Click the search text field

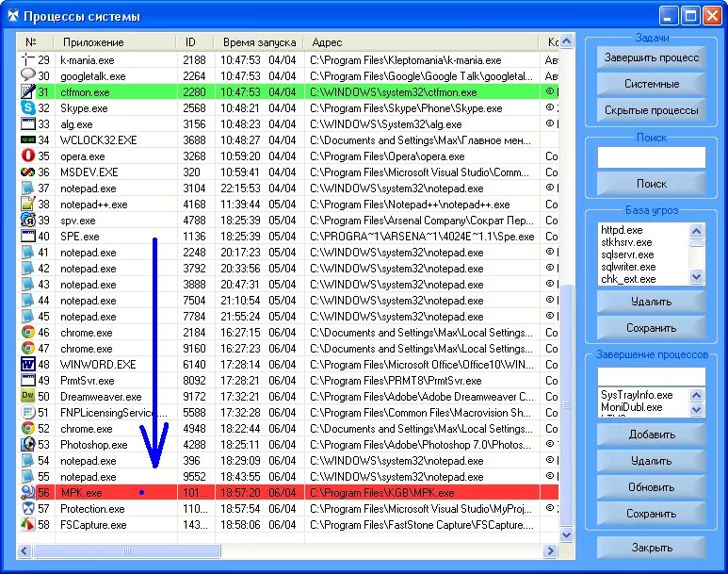click(x=651, y=157)
